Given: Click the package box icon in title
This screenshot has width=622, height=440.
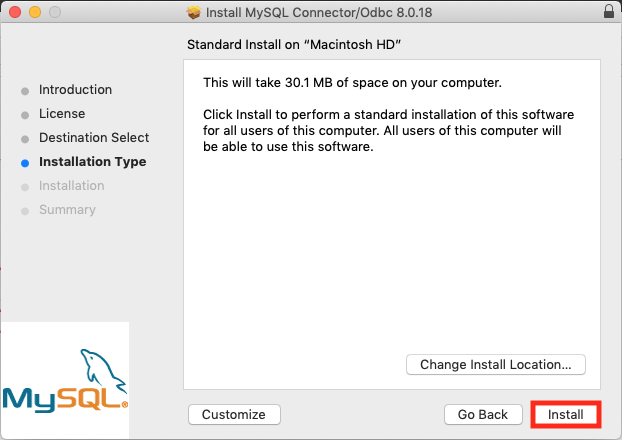Looking at the screenshot, I should pos(194,13).
